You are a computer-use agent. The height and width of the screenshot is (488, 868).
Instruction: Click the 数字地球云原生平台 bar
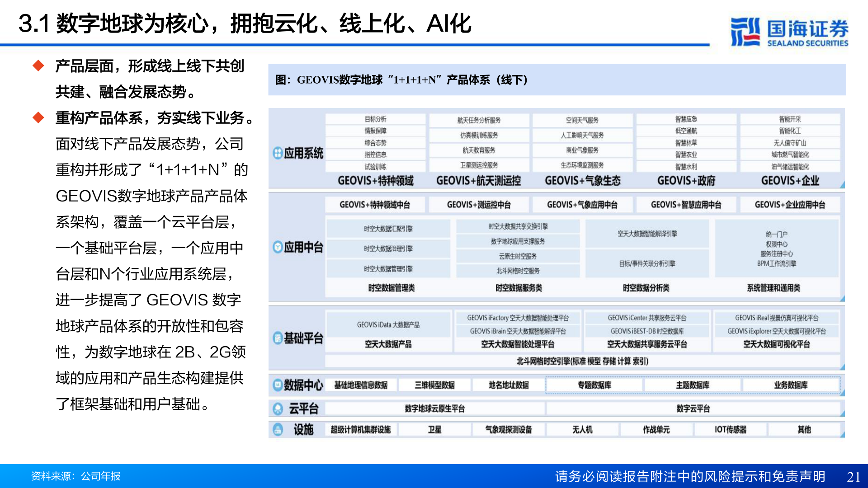coord(435,408)
